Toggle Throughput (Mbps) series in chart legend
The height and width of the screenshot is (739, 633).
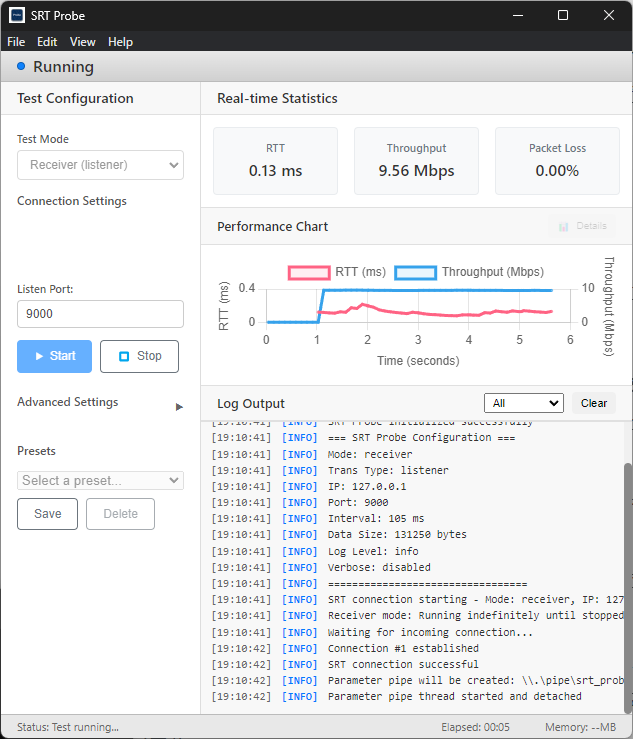click(x=415, y=272)
